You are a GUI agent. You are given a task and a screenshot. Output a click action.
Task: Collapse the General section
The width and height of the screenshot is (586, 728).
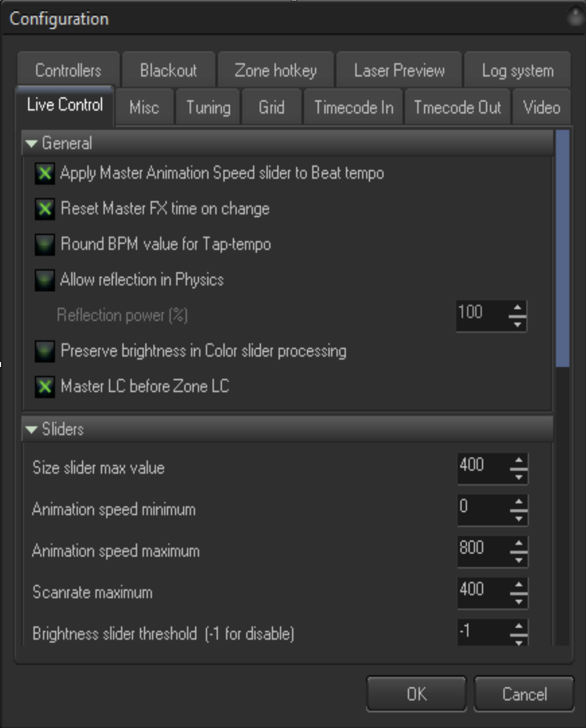coord(31,144)
